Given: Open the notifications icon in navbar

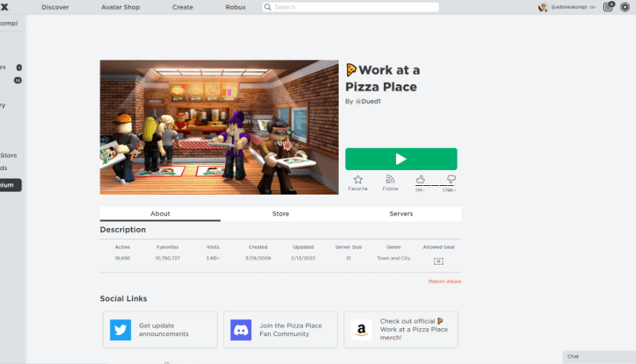Looking at the screenshot, I should [608, 7].
